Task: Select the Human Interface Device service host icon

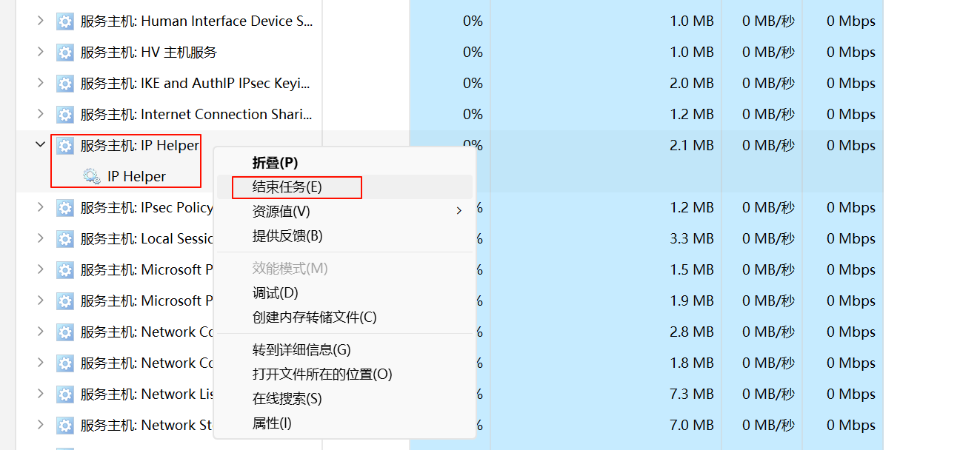Action: (65, 21)
